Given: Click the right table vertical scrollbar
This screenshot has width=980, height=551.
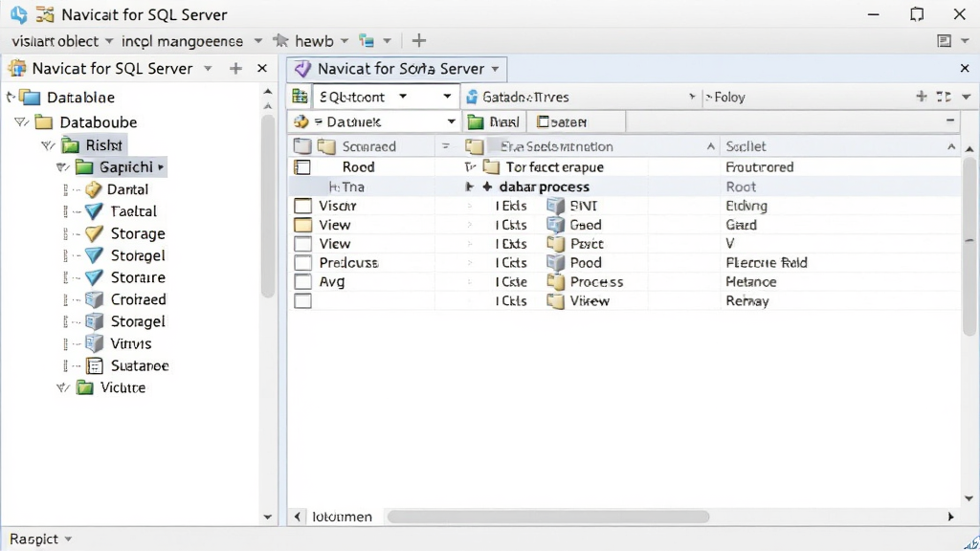Looking at the screenshot, I should pos(969,248).
